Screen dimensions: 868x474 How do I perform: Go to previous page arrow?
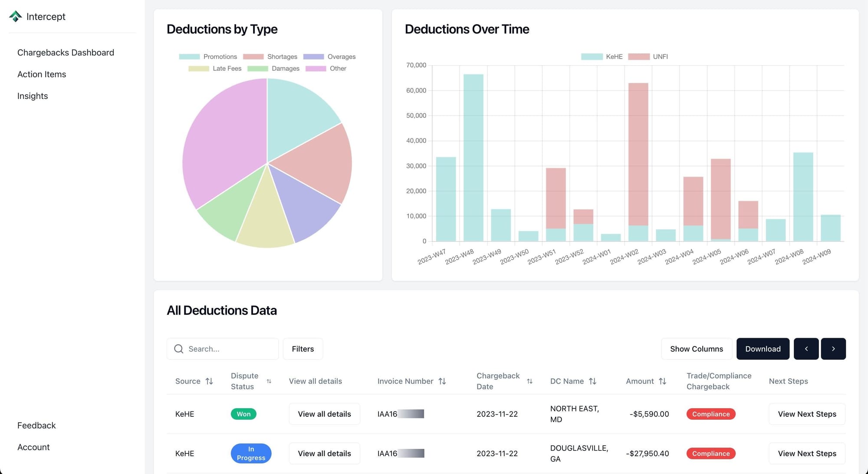[806, 349]
